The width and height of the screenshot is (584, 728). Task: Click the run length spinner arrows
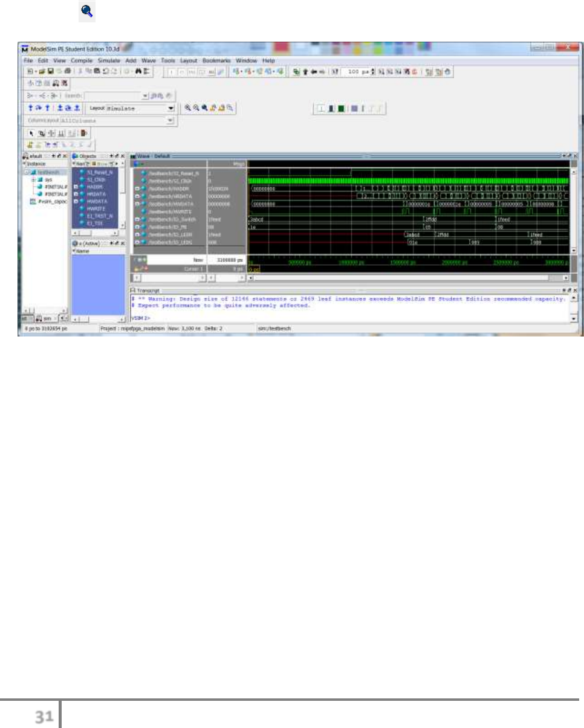pyautogui.click(x=373, y=71)
